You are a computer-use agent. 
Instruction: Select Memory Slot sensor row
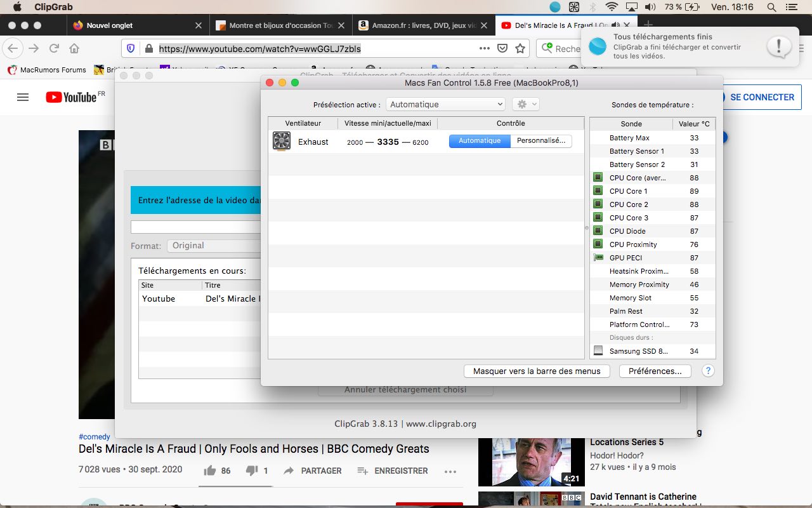[x=653, y=298]
